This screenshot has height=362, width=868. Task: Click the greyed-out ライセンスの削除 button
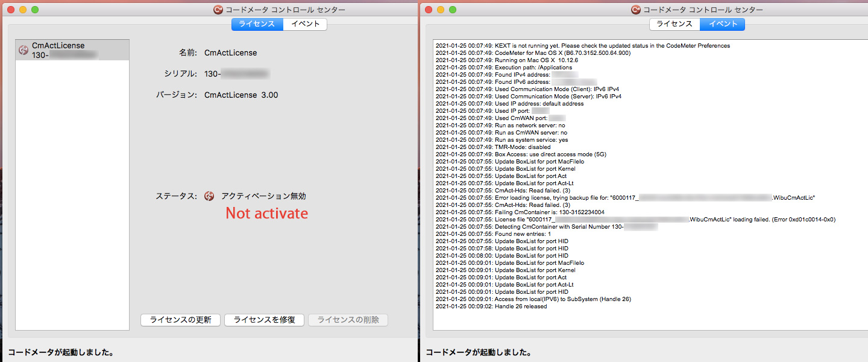coord(348,320)
